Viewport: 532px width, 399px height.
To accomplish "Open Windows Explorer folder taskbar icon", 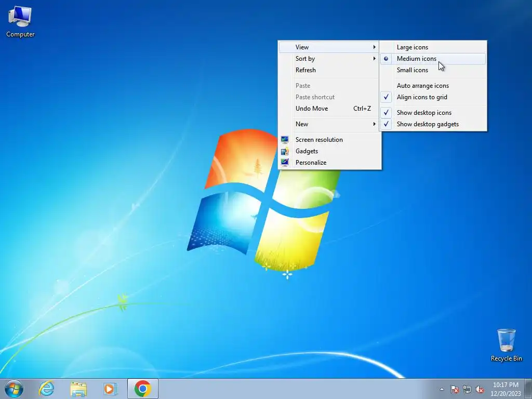I will [x=78, y=389].
